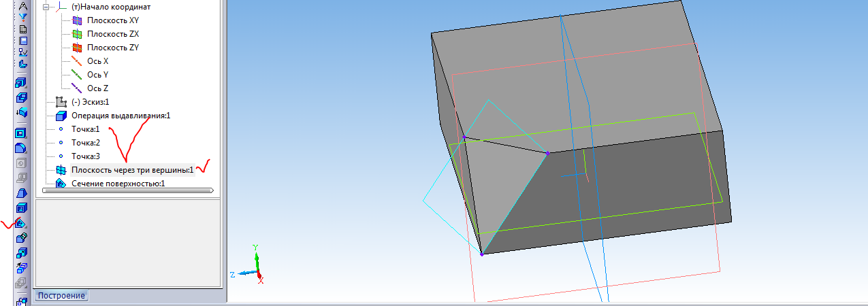Select the measurement tool icon with ruler

[x=22, y=51]
